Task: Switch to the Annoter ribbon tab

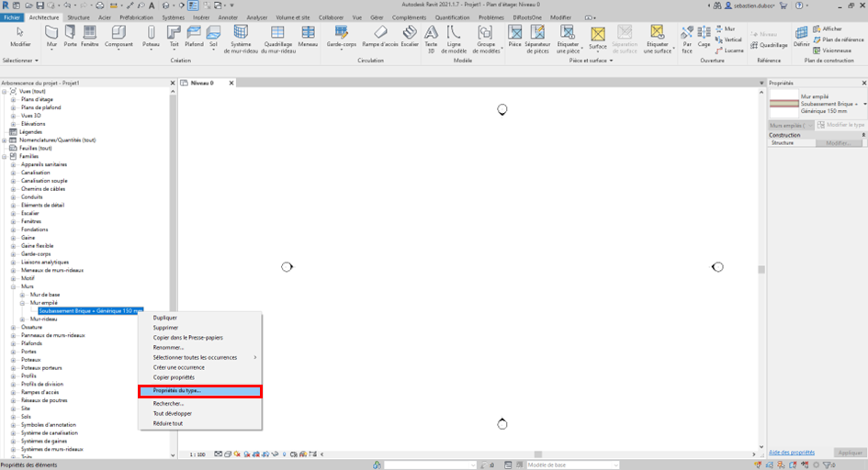Action: click(228, 17)
